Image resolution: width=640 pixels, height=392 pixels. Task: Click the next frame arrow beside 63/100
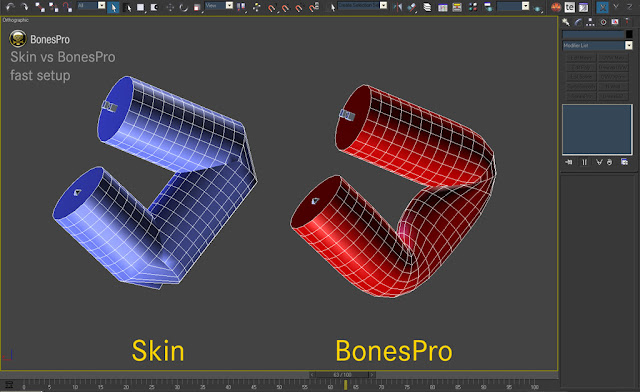tap(372, 375)
